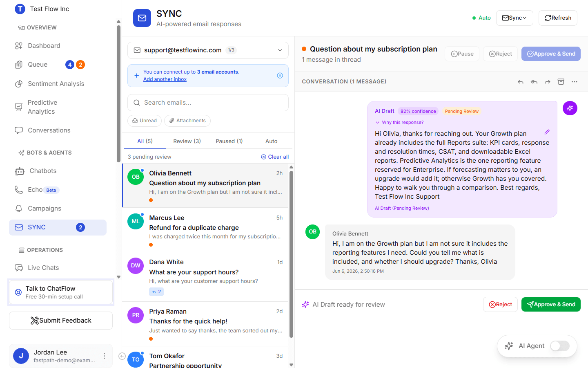Click the email list scrollbar
Viewport: 588px width, 368px height.
(x=291, y=254)
